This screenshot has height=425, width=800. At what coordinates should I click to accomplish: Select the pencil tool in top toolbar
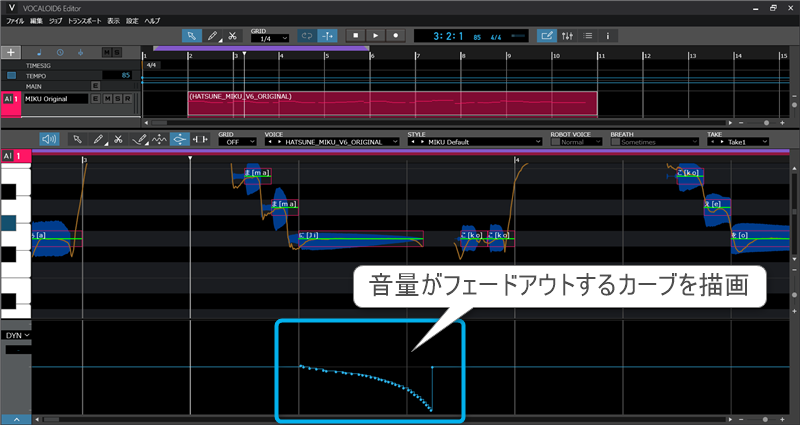[212, 36]
